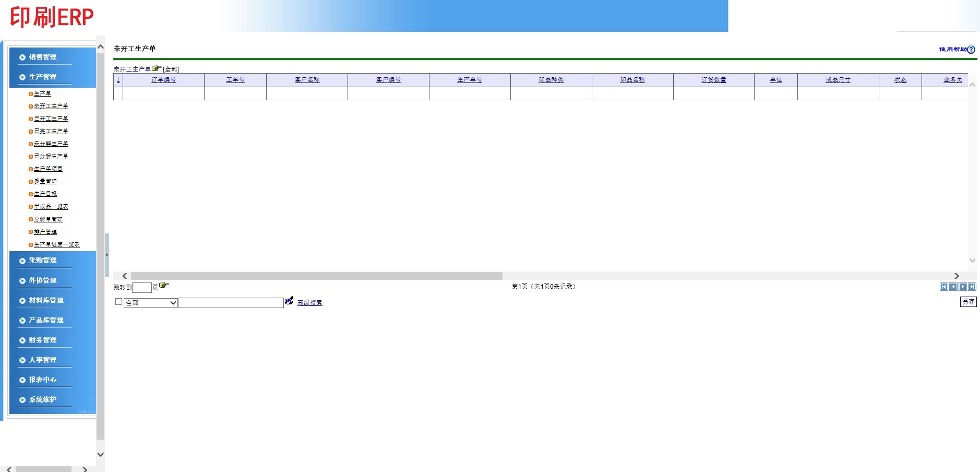The width and height of the screenshot is (980, 472).
Task: Expand the 销售管理 menu section
Action: 43,57
